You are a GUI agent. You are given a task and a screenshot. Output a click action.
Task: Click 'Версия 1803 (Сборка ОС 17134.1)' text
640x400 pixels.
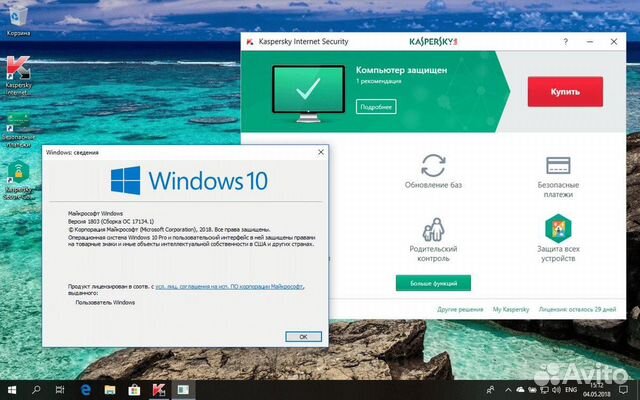[111, 221]
